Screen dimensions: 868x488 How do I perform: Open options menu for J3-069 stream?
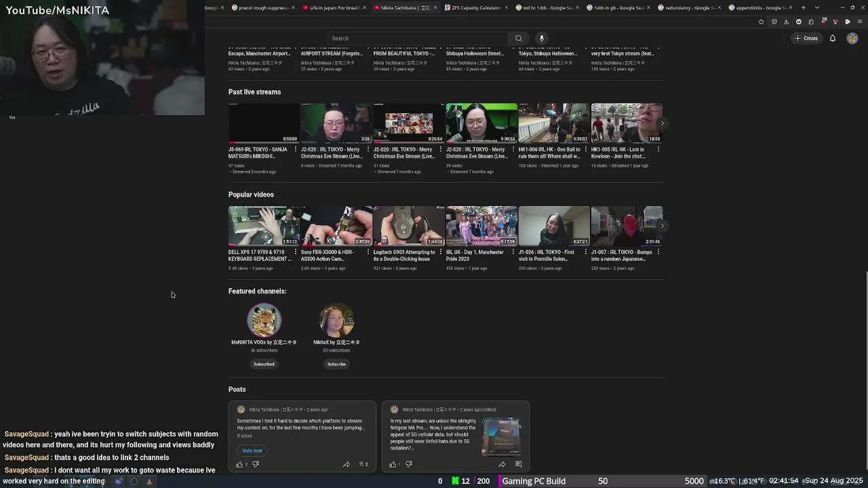[x=296, y=149]
